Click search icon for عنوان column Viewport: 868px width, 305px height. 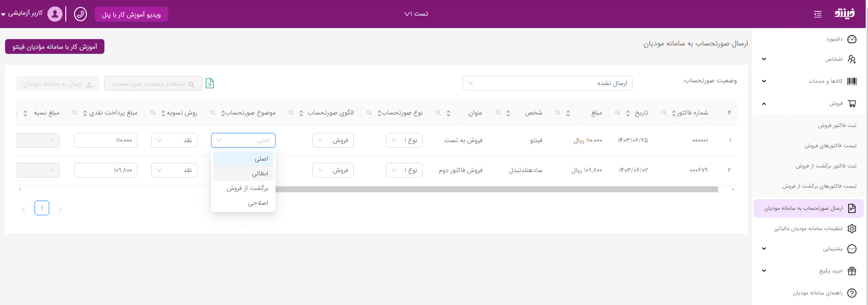(438, 113)
